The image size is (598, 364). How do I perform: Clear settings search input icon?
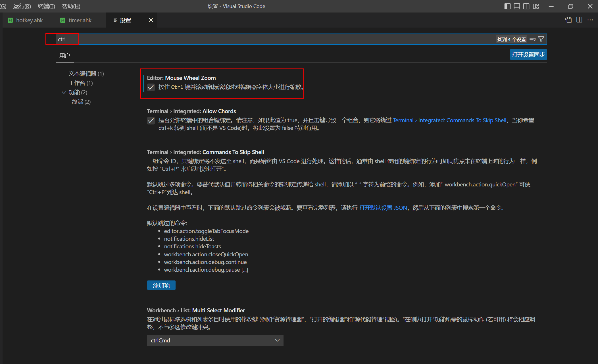(533, 39)
